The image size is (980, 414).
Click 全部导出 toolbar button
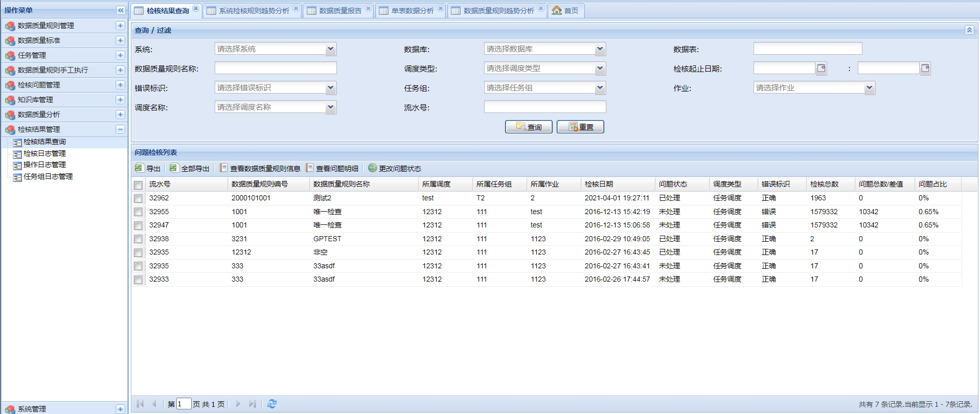[190, 168]
